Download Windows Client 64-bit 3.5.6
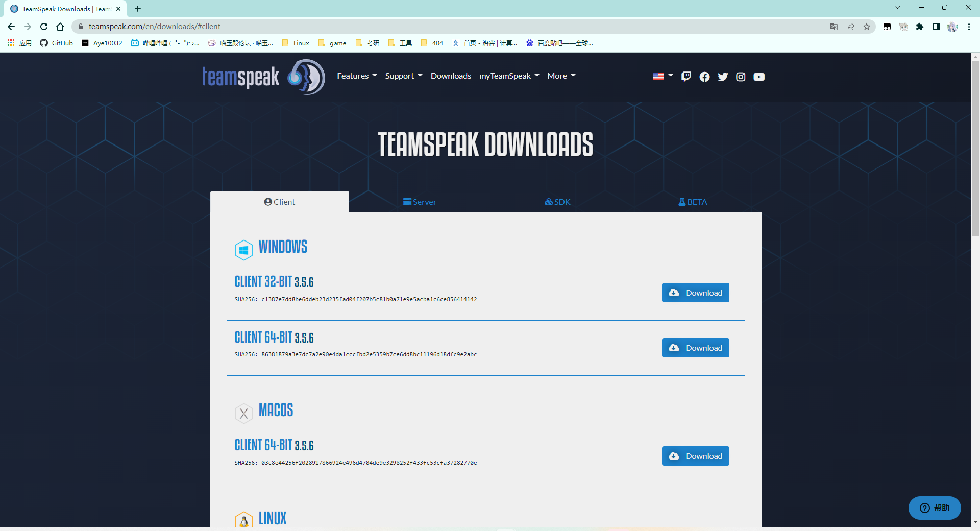Viewport: 980px width, 531px height. (x=695, y=348)
